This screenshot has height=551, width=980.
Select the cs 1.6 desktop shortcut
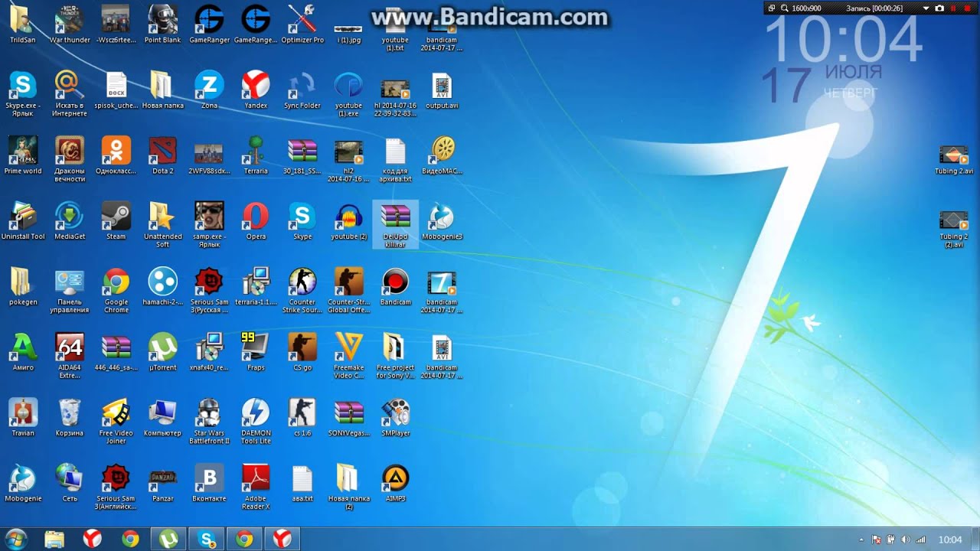pos(302,418)
